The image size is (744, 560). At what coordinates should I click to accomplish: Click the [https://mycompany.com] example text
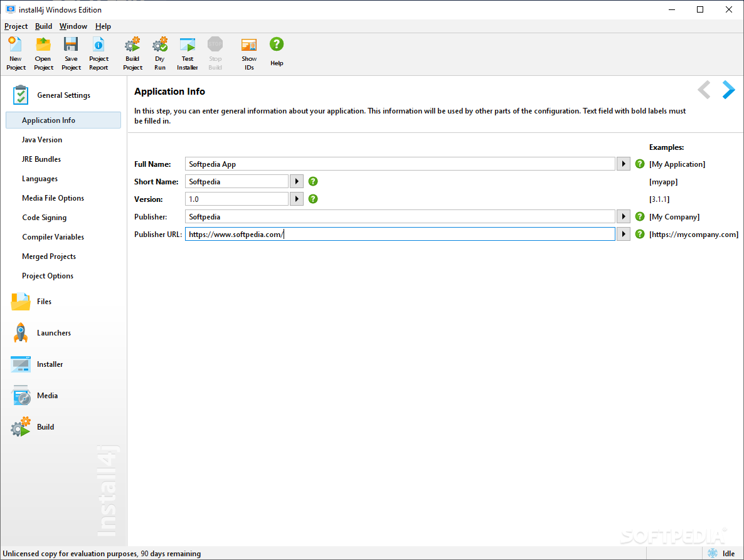click(x=694, y=235)
